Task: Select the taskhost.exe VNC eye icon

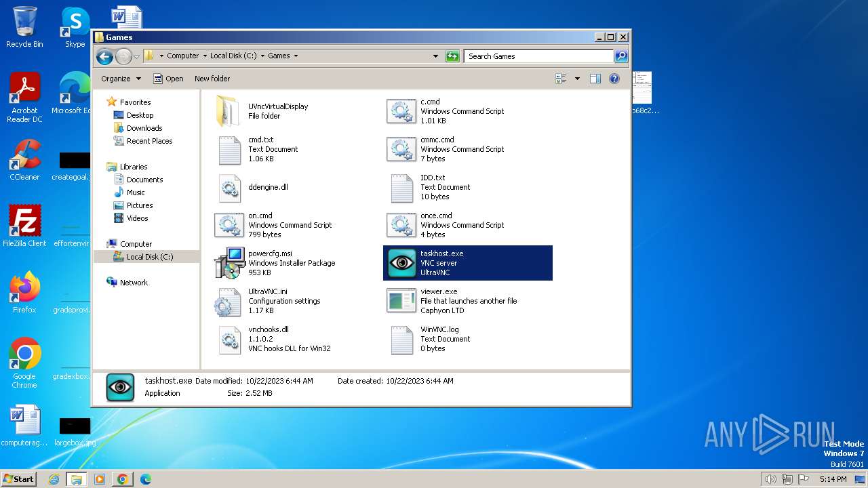Action: click(401, 263)
